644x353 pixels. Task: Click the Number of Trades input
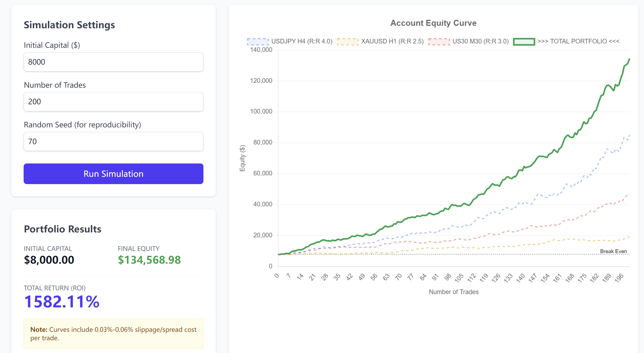tap(113, 102)
